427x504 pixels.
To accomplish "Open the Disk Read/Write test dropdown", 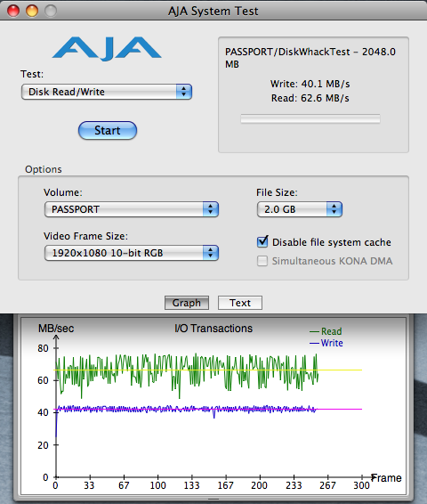I will [107, 92].
